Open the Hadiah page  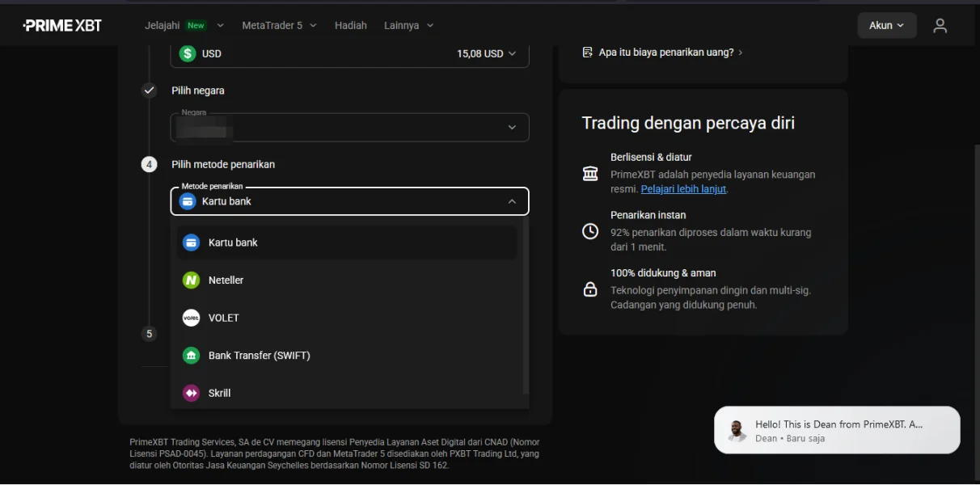pos(350,26)
